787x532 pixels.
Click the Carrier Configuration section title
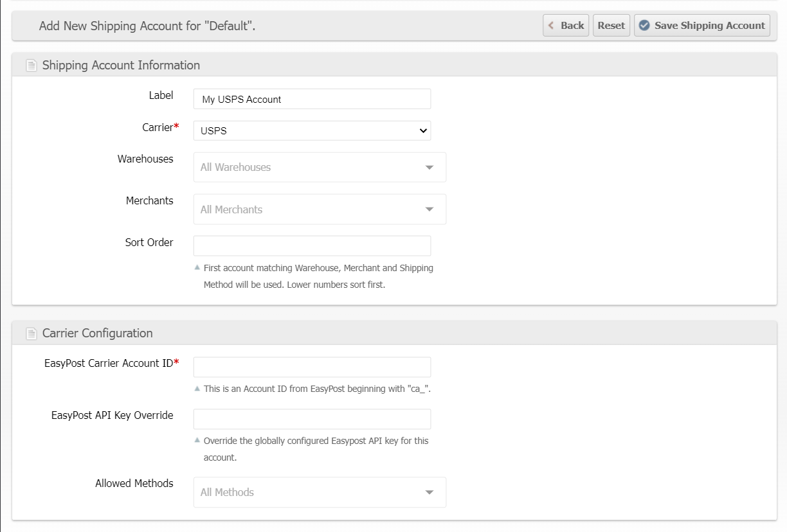[97, 333]
